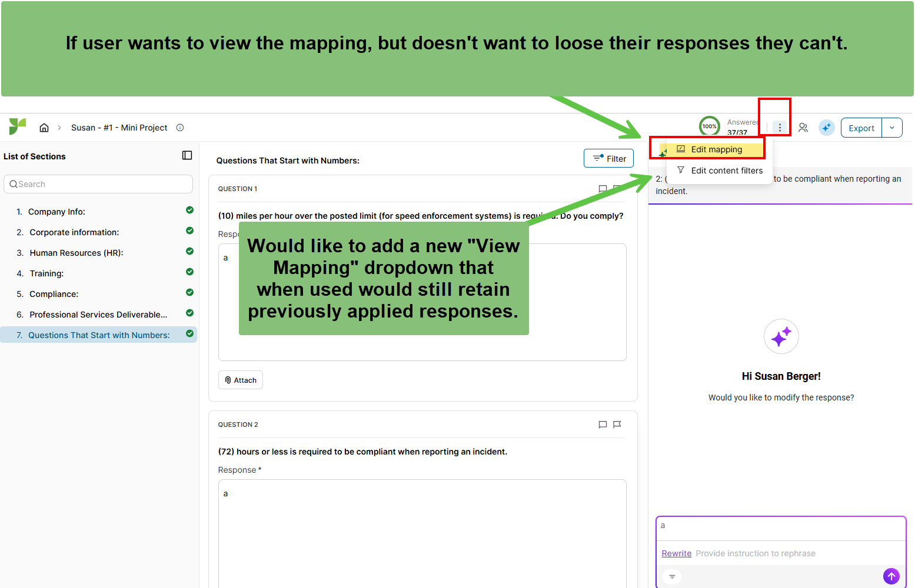The width and height of the screenshot is (915, 588).
Task: Click the green leaf app logo
Action: [17, 126]
